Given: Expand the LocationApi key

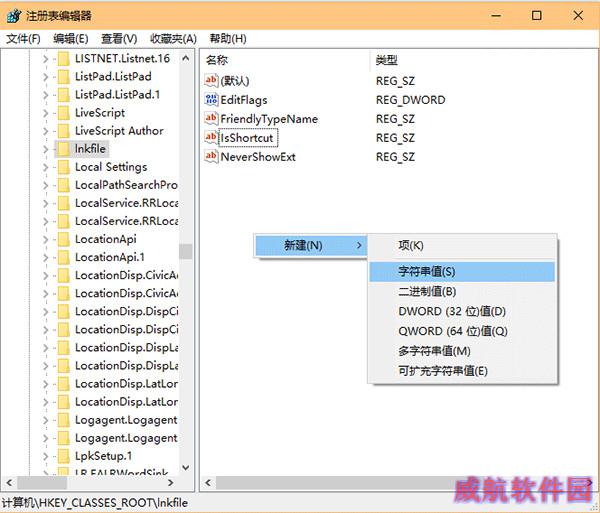Looking at the screenshot, I should 46,239.
